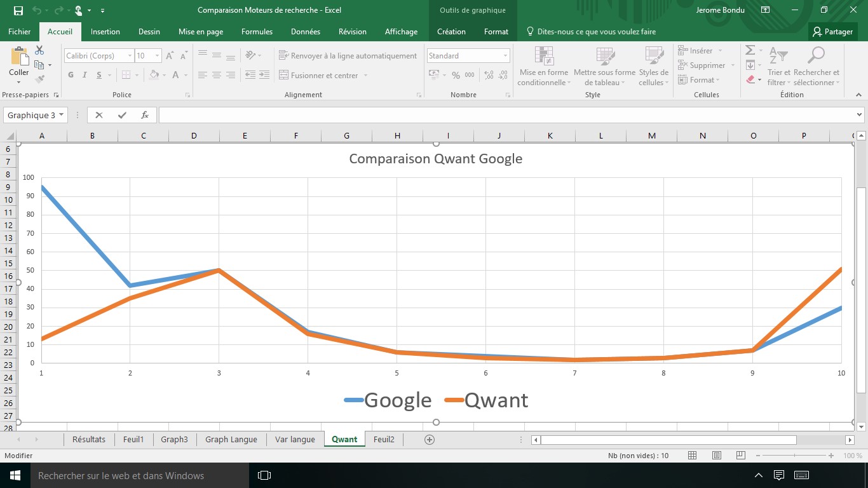Click the Format Painter brush icon

tap(39, 79)
